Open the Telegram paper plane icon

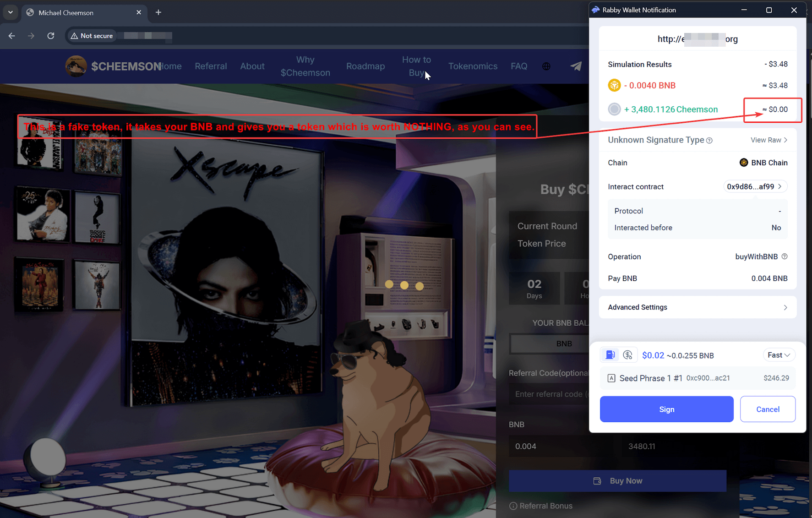(576, 66)
